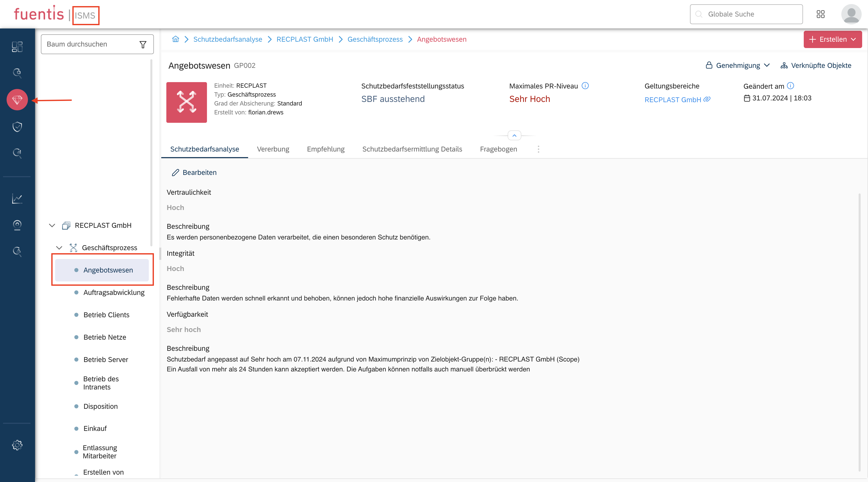
Task: Open the Genehmigung dropdown
Action: [x=738, y=65]
